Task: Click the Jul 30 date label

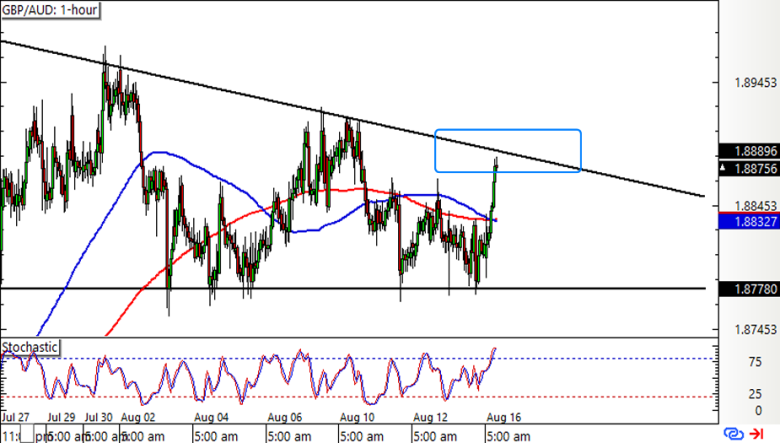Action: pos(98,417)
